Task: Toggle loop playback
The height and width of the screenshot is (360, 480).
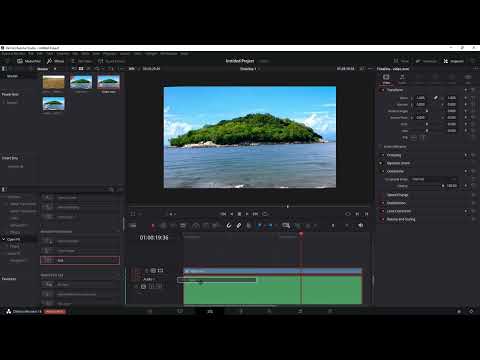Action: click(265, 214)
